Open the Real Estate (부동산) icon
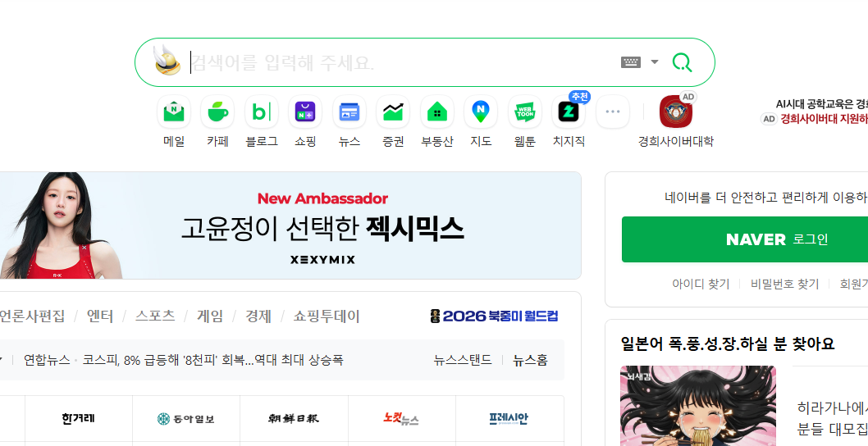Viewport: 868px width, 446px height. [436, 111]
